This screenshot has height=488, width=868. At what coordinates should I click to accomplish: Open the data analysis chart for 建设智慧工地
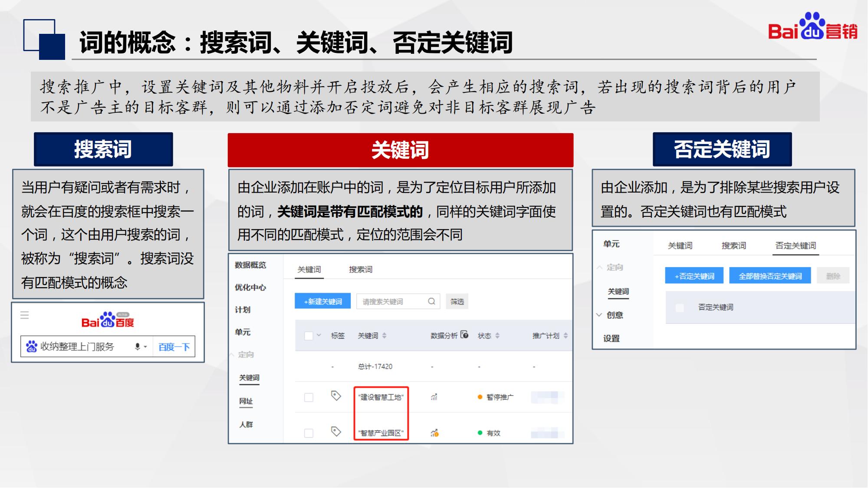[434, 396]
